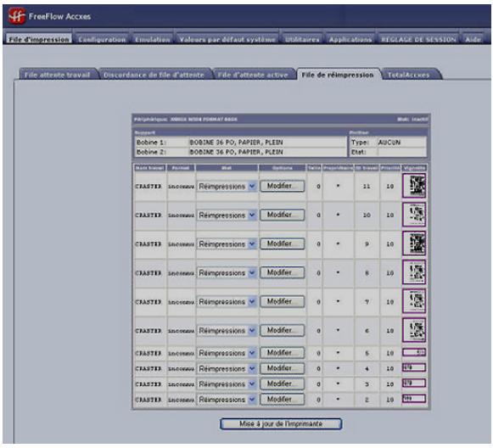The width and height of the screenshot is (493, 448).
Task: Switch to the Configuration tab
Action: [102, 39]
